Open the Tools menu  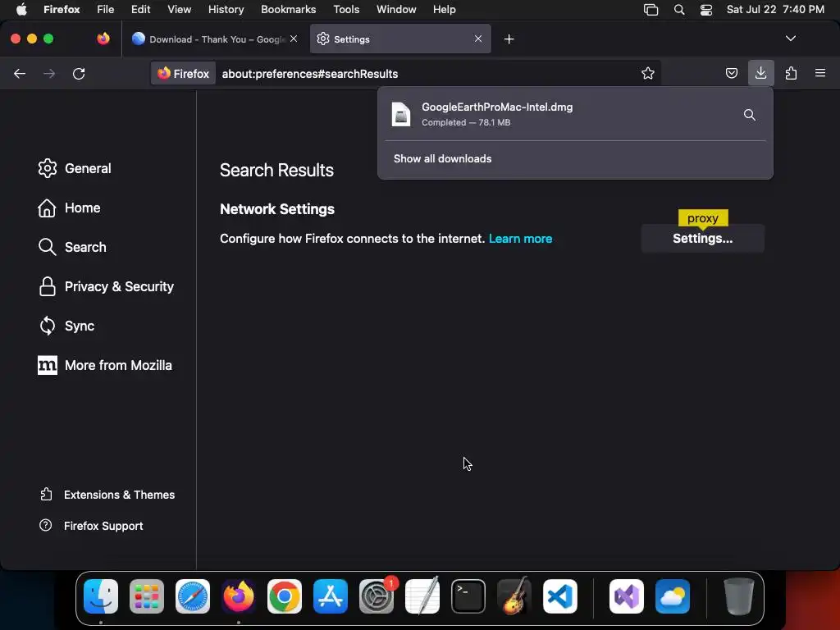[346, 10]
